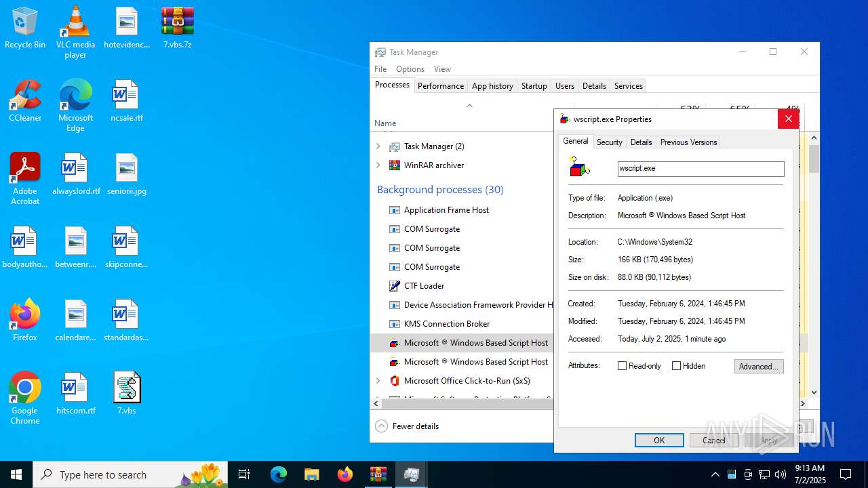The image size is (868, 488).
Task: Select the alwayslord.rtf document icon
Action: (x=76, y=174)
